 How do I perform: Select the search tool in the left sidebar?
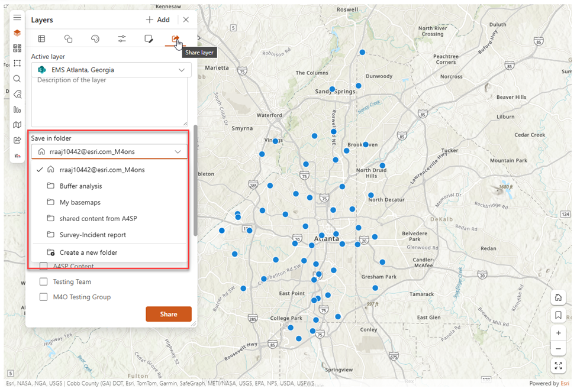[x=17, y=78]
